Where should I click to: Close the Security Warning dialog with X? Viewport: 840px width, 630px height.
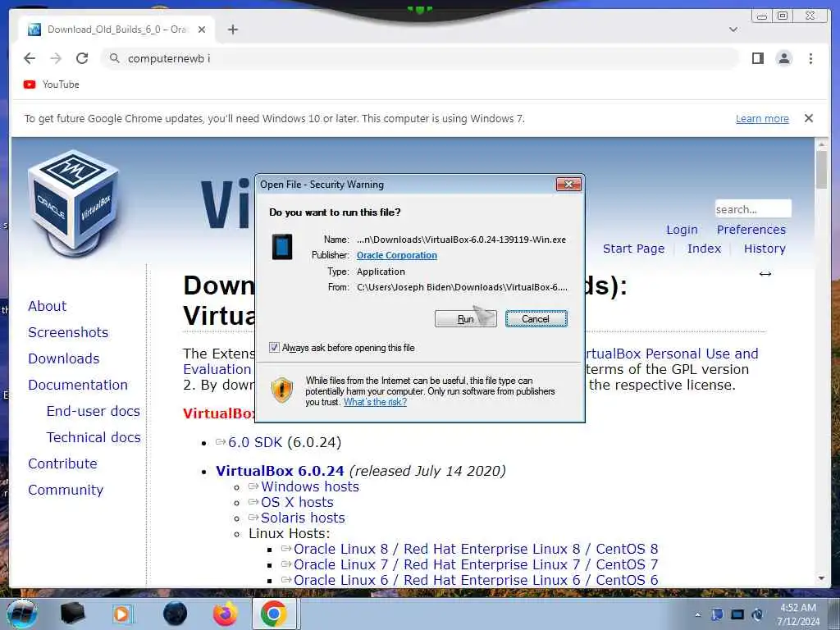[x=569, y=185]
